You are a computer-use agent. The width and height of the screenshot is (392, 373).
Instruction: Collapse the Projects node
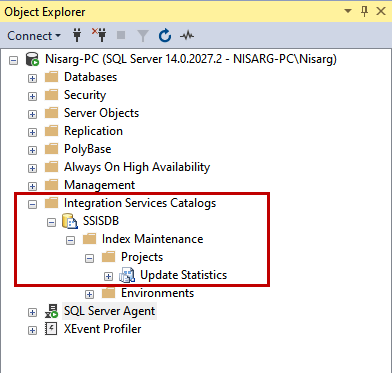[89, 259]
